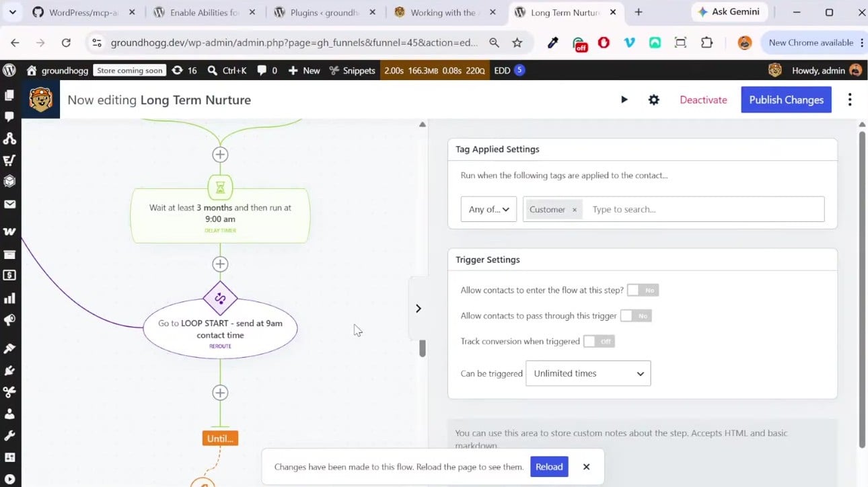Viewport: 868px width, 487px height.
Task: Click the WordPress logo in admin bar
Action: click(x=9, y=70)
